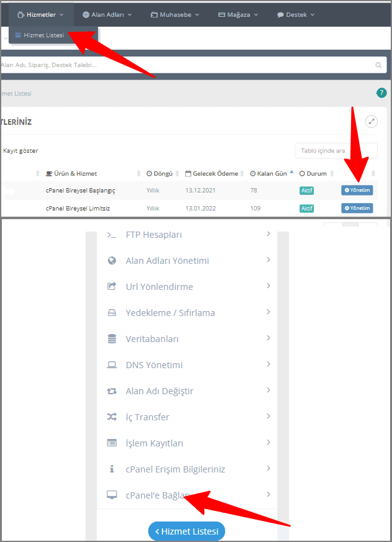The image size is (392, 542).
Task: Sort by Döngü column
Action: 163,173
